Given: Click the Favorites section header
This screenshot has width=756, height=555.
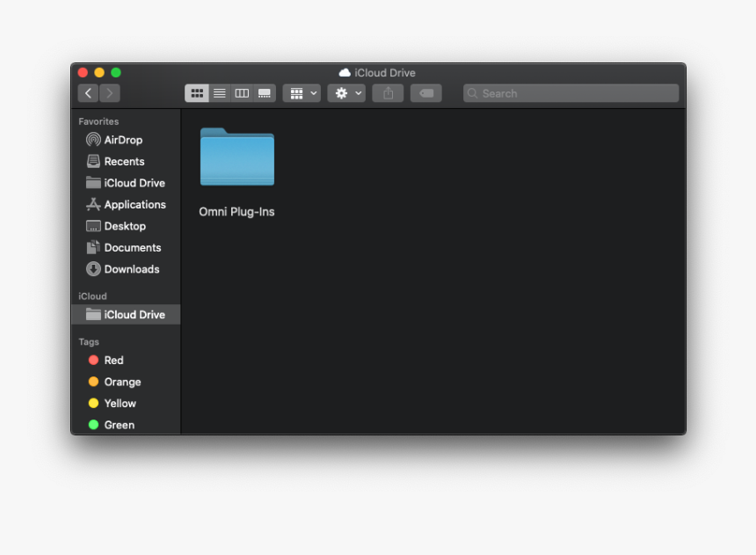Looking at the screenshot, I should 98,121.
